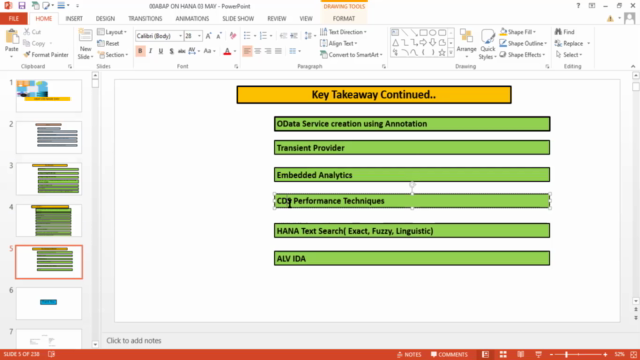The width and height of the screenshot is (640, 360).
Task: Expand the Section dropdown
Action: click(x=113, y=55)
